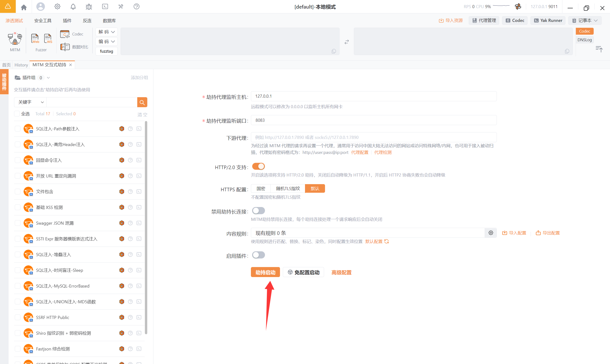Switch to the 反连 menu
610x364 pixels.
(87, 20)
